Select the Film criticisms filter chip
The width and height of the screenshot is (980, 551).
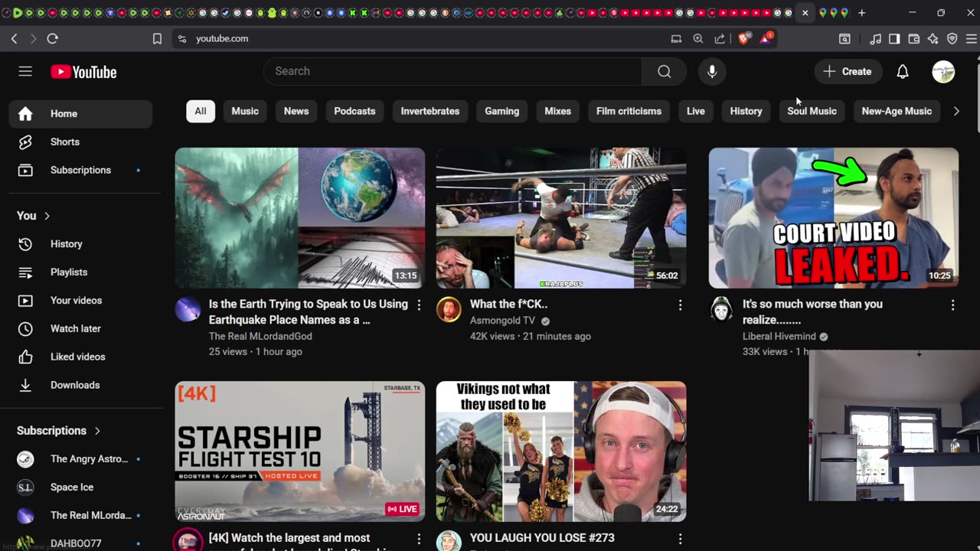point(629,111)
